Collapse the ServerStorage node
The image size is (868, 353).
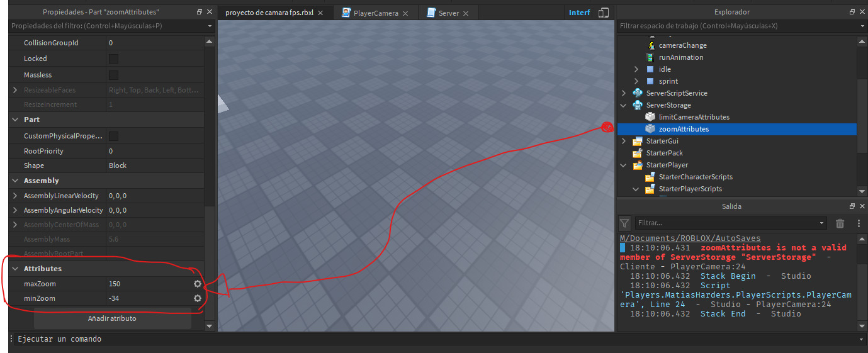624,105
